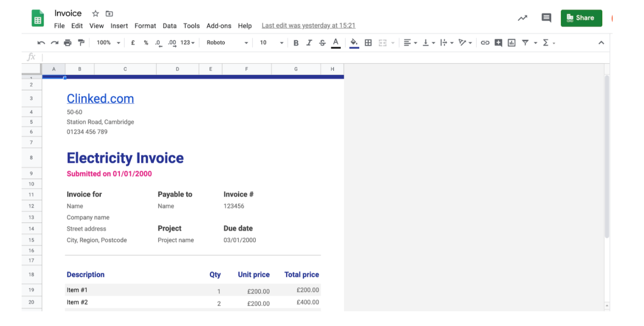
Task: Open the Help menu
Action: tap(245, 26)
